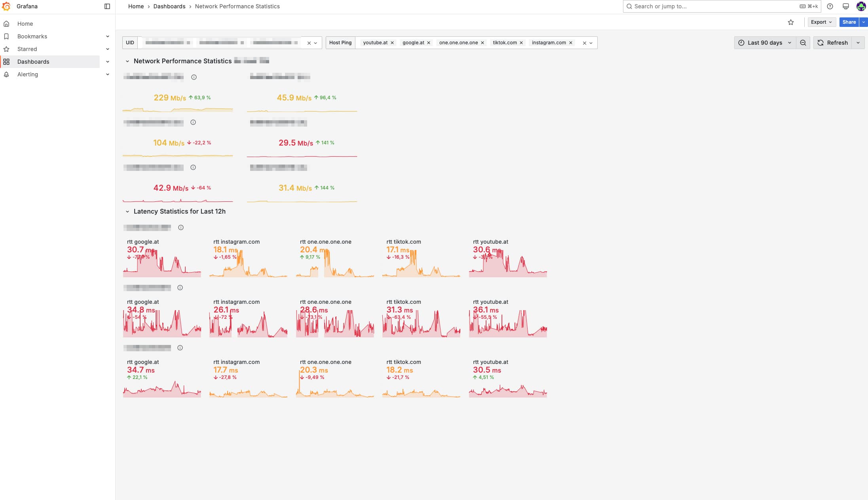
Task: Click the Grafana logo icon
Action: click(6, 6)
